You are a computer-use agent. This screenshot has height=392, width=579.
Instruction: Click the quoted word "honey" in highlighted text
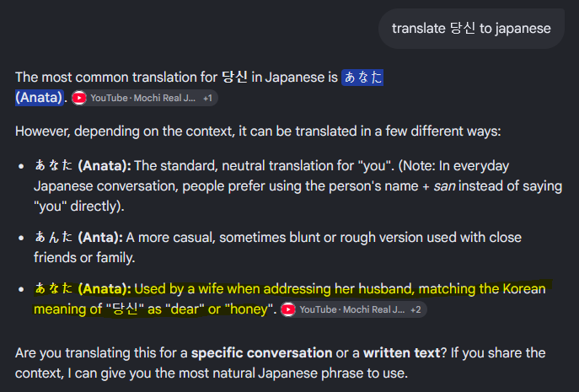point(249,309)
